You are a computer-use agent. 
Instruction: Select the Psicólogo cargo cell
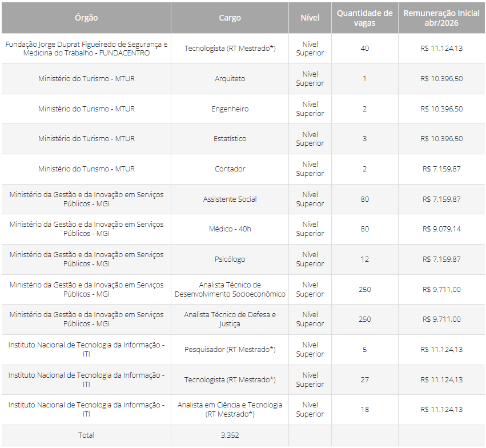[x=230, y=259]
